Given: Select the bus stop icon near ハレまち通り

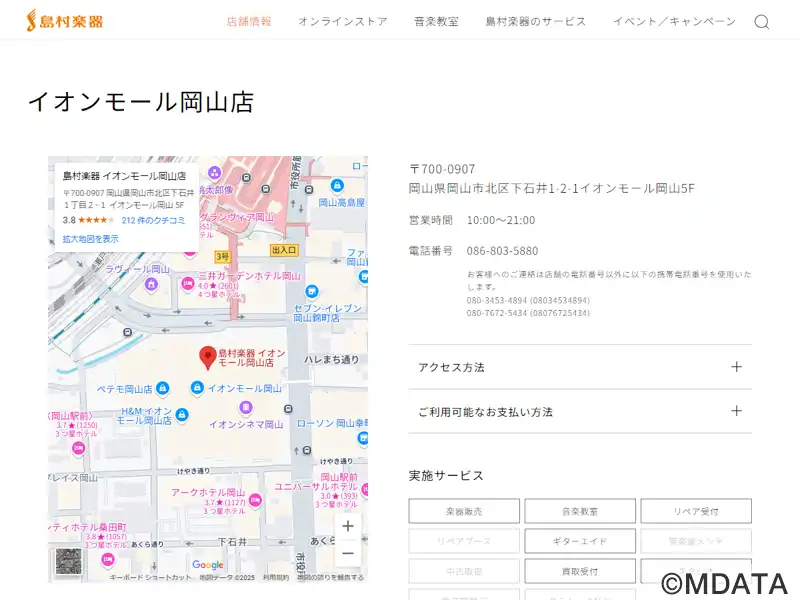Looking at the screenshot, I should [288, 409].
